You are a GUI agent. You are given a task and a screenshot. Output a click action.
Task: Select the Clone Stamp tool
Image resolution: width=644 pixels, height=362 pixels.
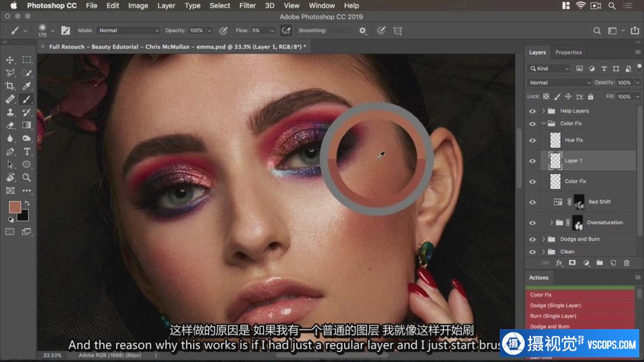(10, 113)
